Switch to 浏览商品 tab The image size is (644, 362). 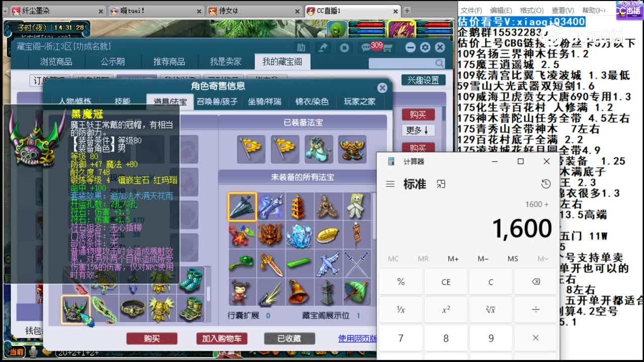(x=56, y=62)
